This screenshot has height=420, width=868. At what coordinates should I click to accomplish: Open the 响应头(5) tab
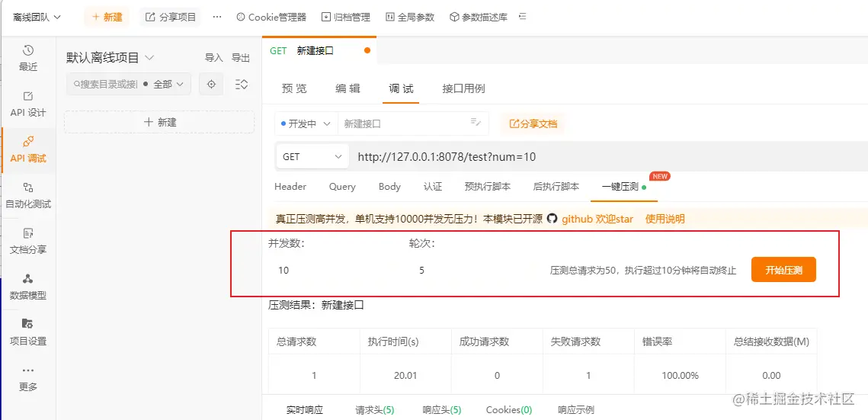(x=442, y=410)
